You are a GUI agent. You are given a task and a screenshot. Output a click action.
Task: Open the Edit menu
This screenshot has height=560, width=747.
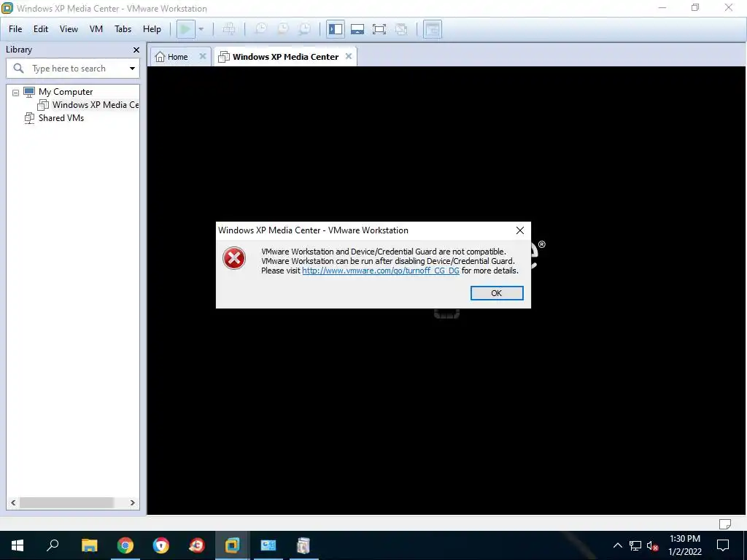pos(41,29)
